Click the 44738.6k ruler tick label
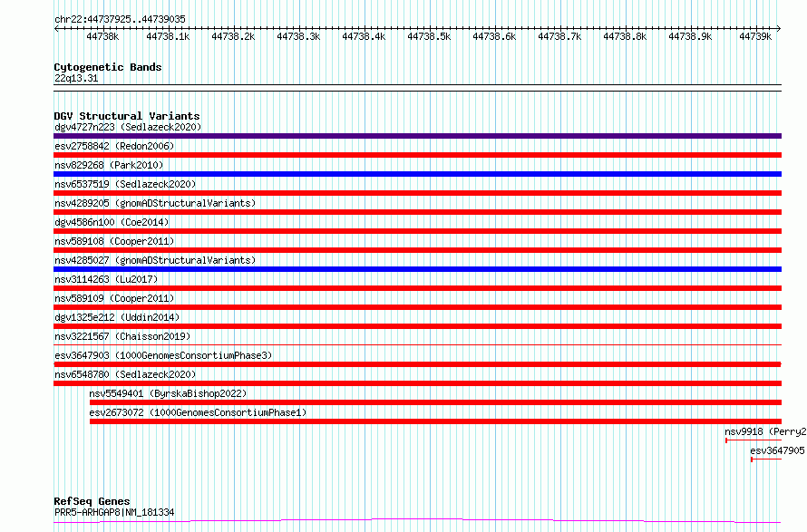Viewport: 807px width, 532px height. (494, 36)
